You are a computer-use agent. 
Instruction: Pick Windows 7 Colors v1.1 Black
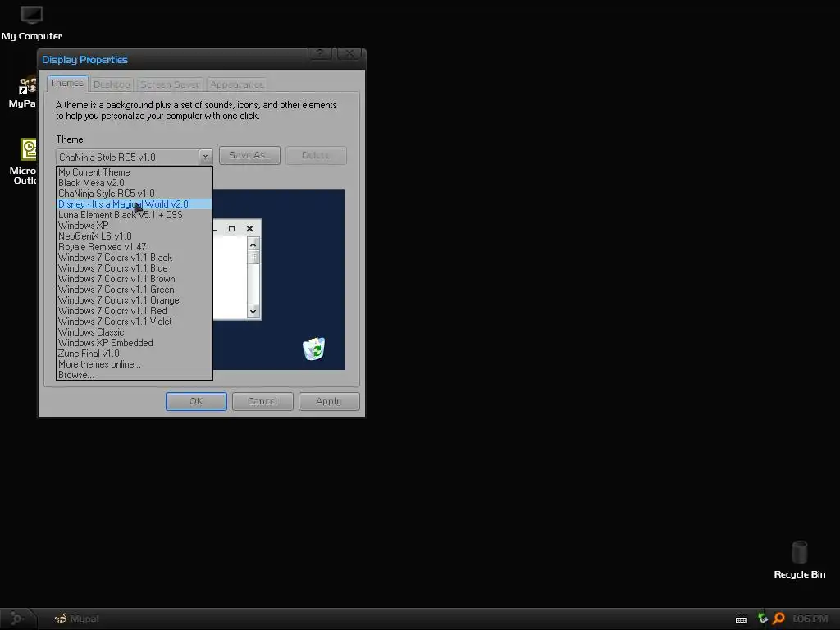tap(135, 258)
